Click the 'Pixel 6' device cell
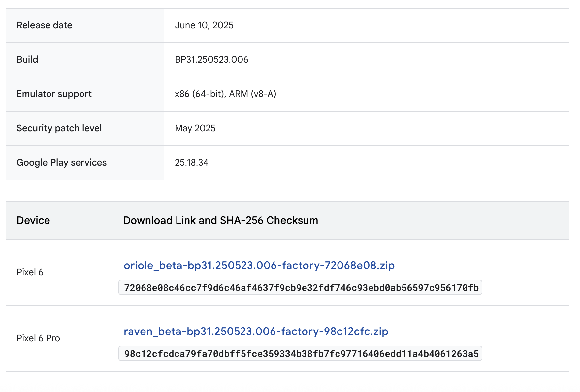Viewport: 580px width, 392px height. (x=30, y=272)
